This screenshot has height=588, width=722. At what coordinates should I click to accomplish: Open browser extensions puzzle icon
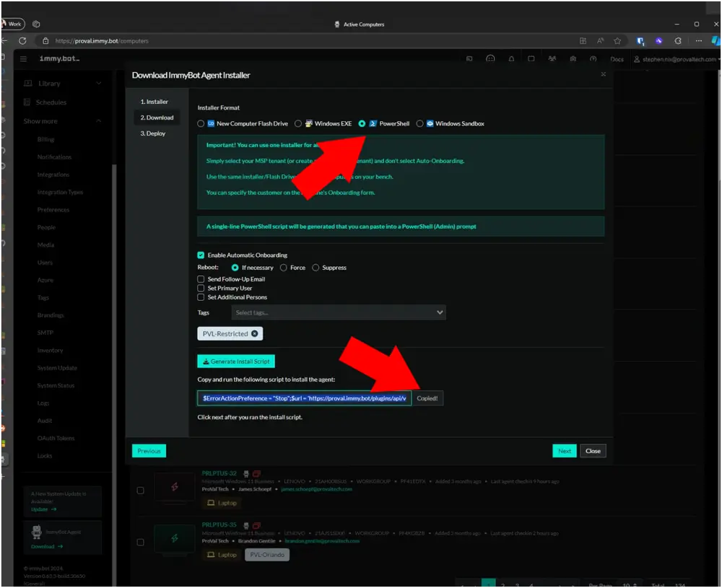point(678,41)
